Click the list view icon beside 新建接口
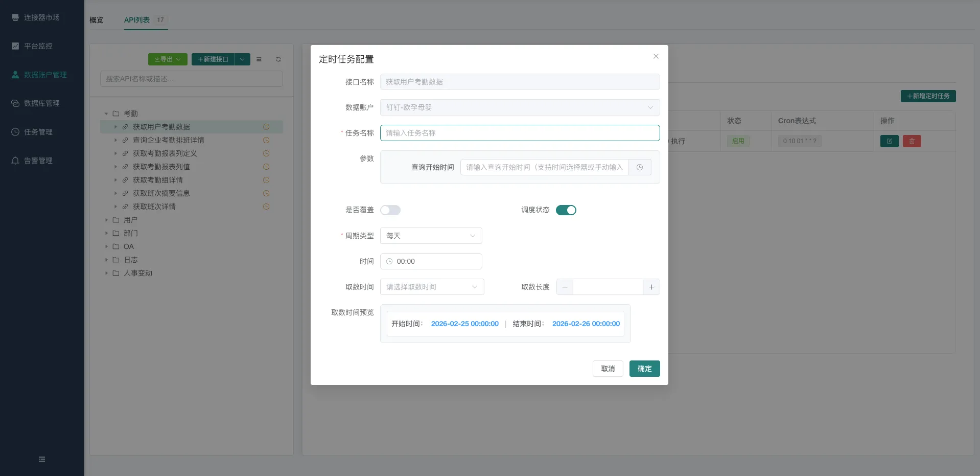This screenshot has height=476, width=980. (259, 59)
